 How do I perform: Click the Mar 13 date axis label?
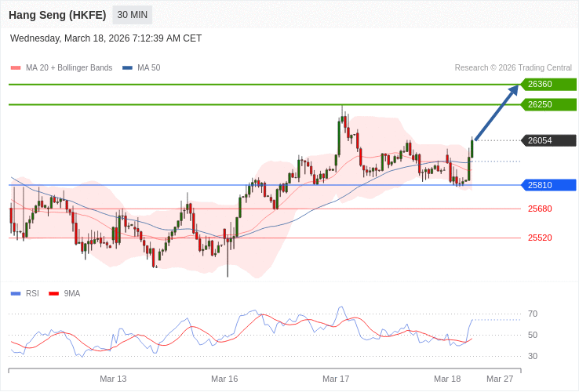point(113,379)
